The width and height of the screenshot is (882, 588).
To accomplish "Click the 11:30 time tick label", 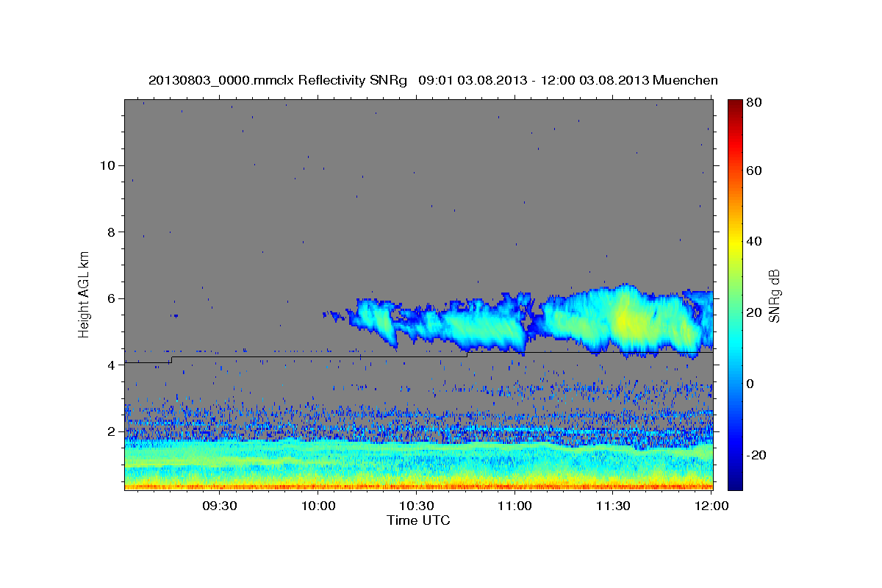I will 613,506.
